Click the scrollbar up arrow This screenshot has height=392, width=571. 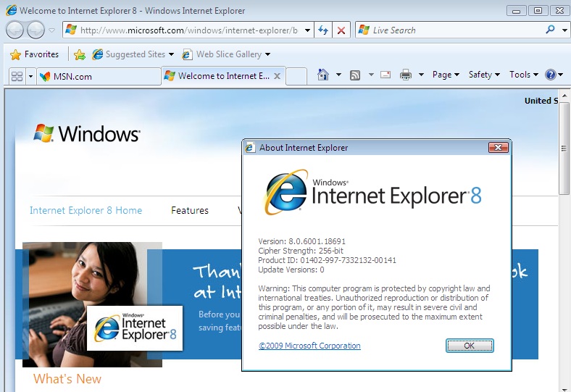[564, 96]
